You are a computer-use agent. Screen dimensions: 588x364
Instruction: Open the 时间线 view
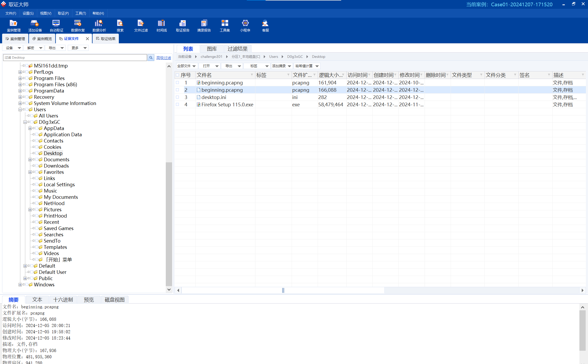point(162,26)
